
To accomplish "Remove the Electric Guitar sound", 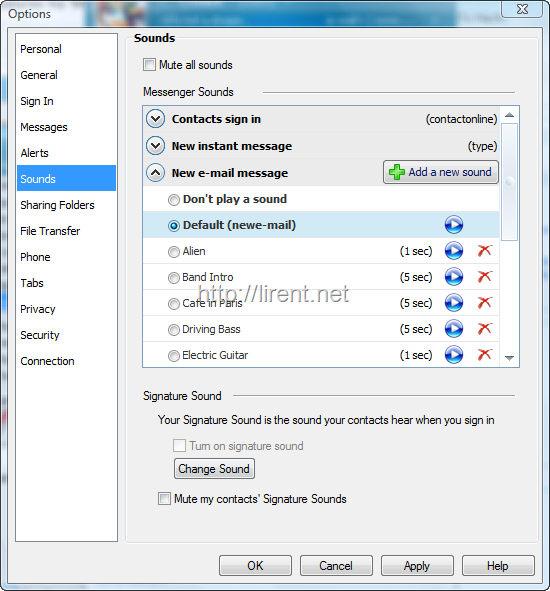I will [484, 355].
